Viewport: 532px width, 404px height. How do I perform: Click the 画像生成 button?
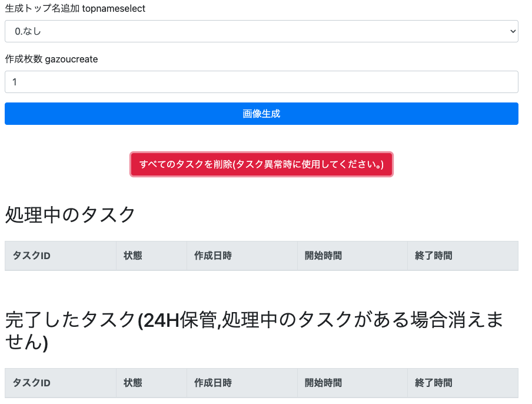(261, 114)
